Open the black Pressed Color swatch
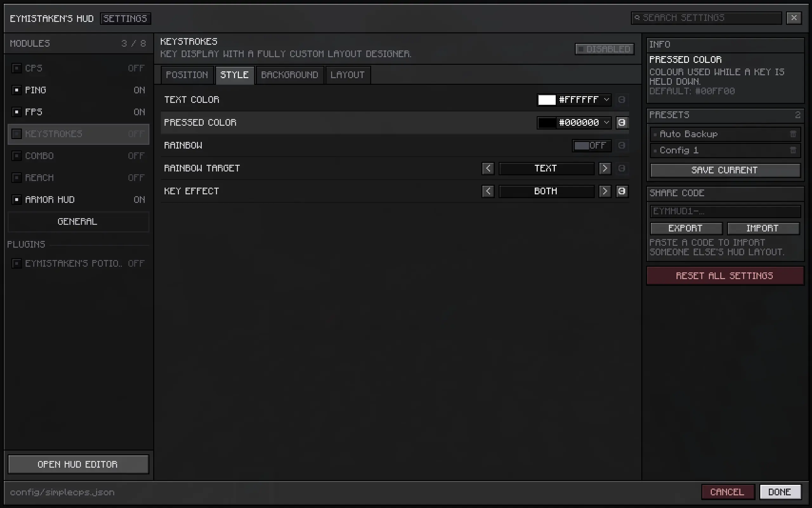 pos(547,123)
